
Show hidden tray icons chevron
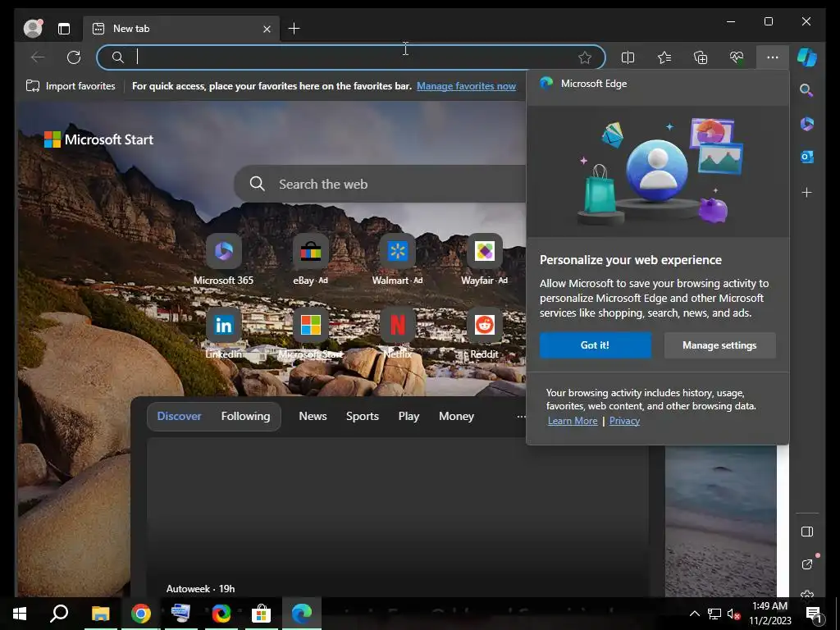tap(694, 614)
